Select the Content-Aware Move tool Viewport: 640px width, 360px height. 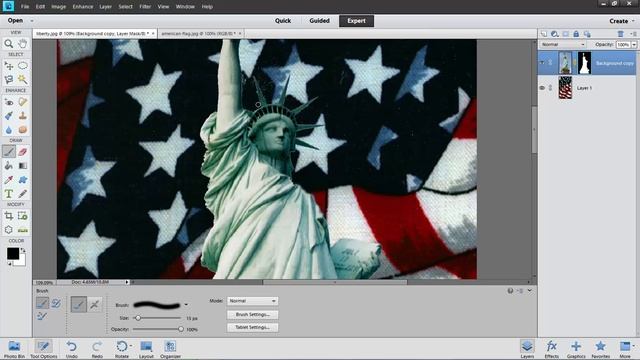click(9, 230)
